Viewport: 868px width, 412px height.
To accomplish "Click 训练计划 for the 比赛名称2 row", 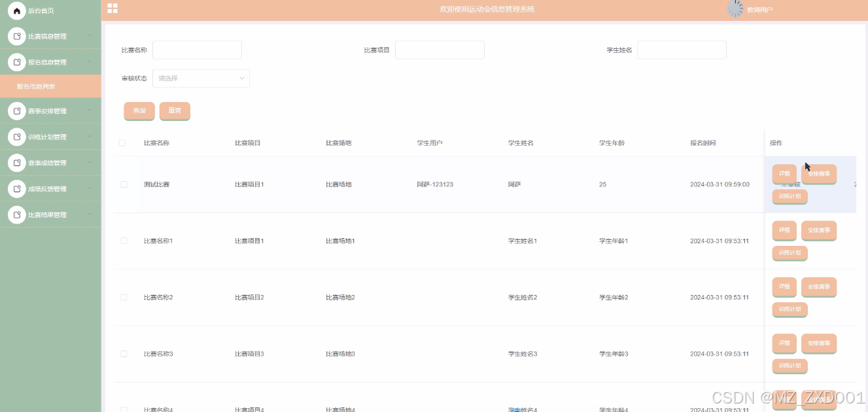I will click(x=790, y=309).
